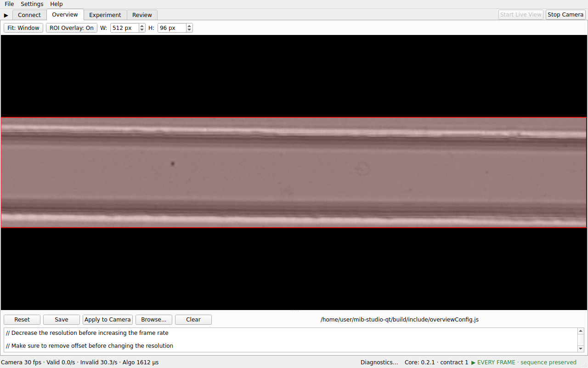
Task: Click the Camera 30 fps status text
Action: pos(21,362)
